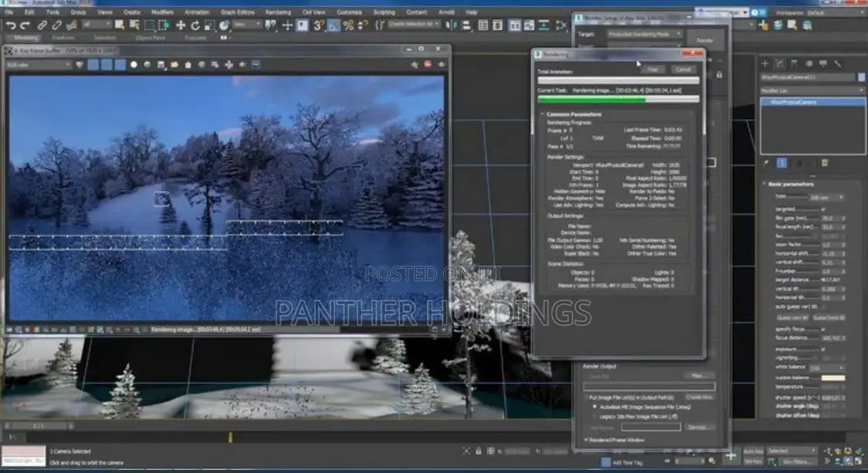Select VRayPhysicalCamera in the modifier stack
Viewport: 868px width, 473px height.
click(795, 101)
